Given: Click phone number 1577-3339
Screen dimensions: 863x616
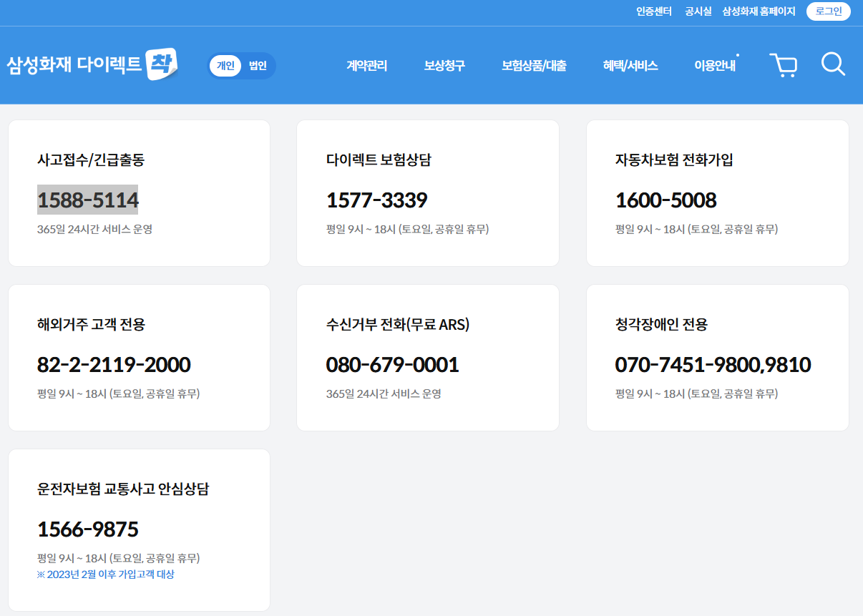Looking at the screenshot, I should (377, 200).
